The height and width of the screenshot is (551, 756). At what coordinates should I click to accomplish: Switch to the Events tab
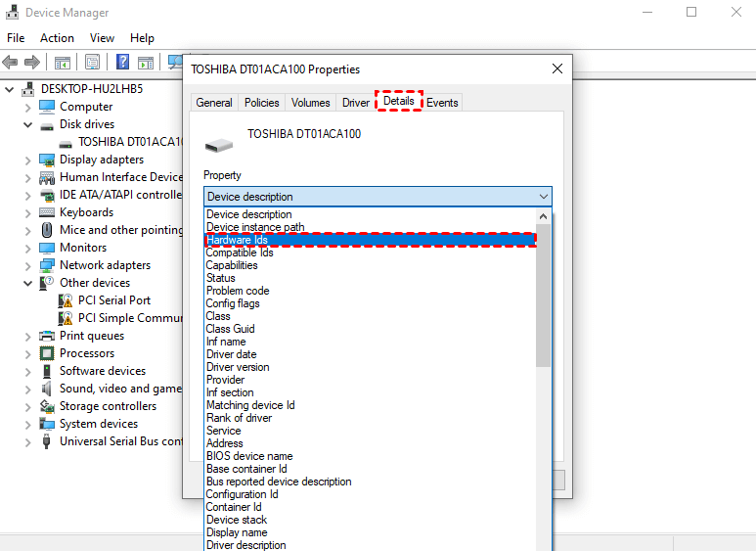click(442, 103)
